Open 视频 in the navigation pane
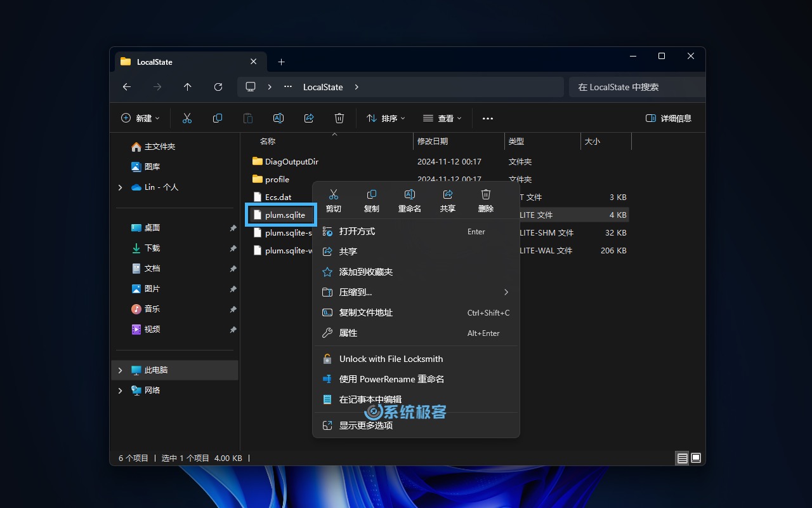Image resolution: width=812 pixels, height=508 pixels. (x=145, y=330)
